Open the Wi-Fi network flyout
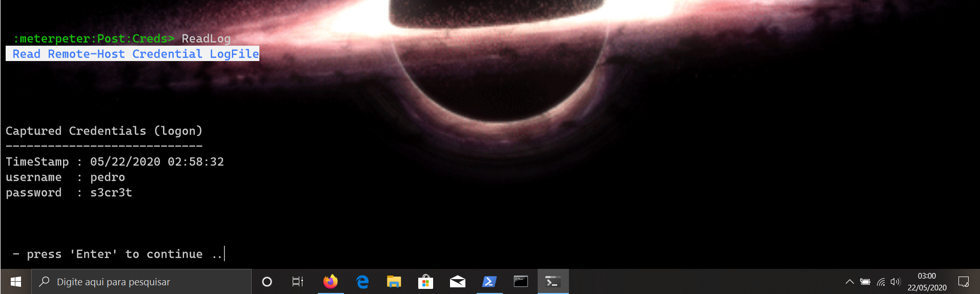This screenshot has width=980, height=294. click(881, 282)
